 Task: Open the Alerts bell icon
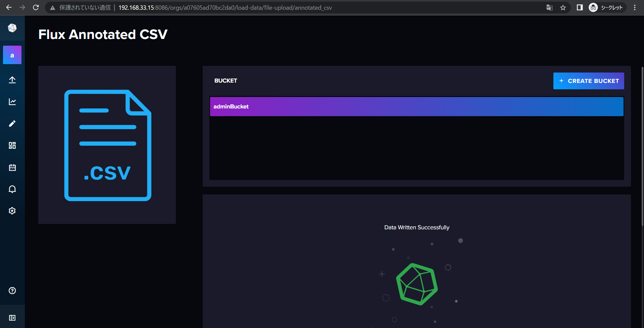pyautogui.click(x=12, y=189)
